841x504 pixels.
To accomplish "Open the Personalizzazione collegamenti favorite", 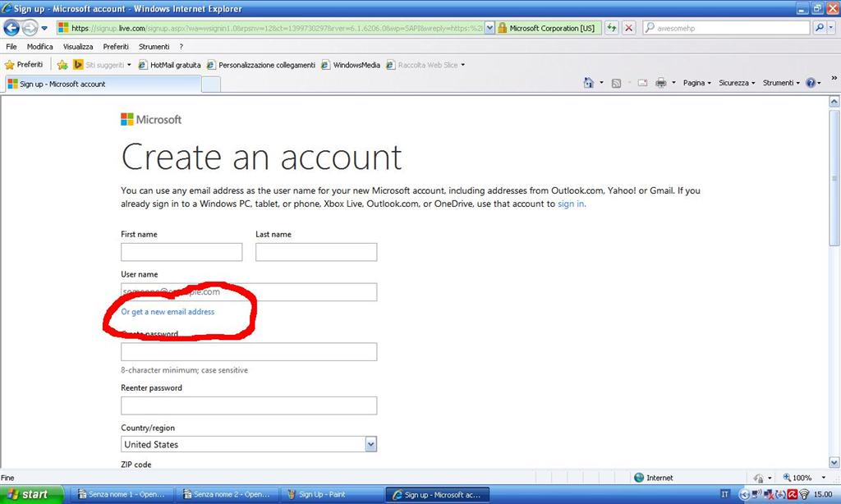I will [x=261, y=65].
